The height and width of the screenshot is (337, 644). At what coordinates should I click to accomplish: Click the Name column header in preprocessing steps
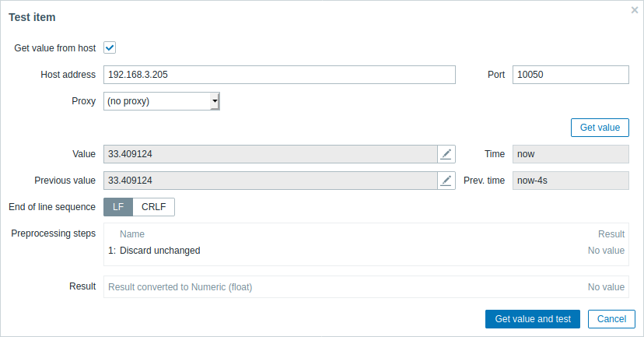click(132, 233)
